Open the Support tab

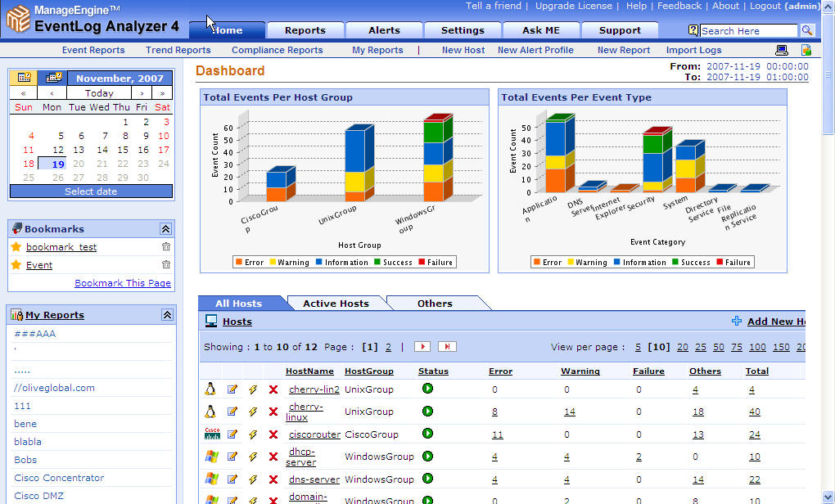pos(620,30)
